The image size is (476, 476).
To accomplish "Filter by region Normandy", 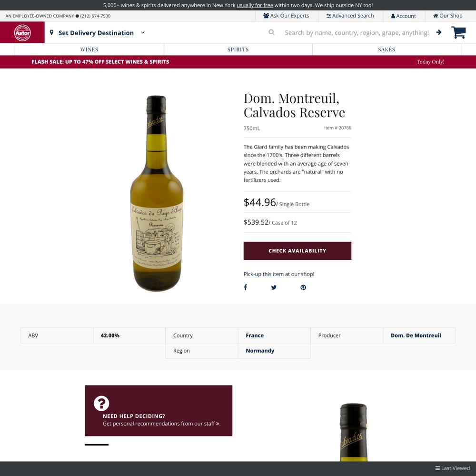I will (x=260, y=351).
